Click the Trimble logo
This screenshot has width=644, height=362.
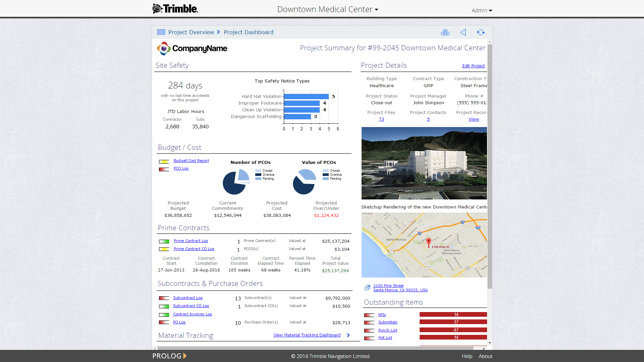pyautogui.click(x=175, y=9)
